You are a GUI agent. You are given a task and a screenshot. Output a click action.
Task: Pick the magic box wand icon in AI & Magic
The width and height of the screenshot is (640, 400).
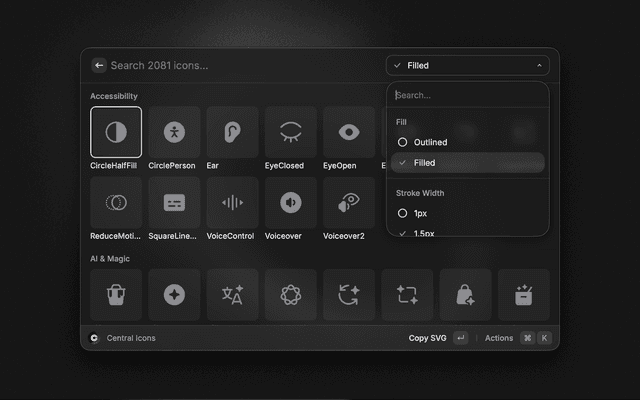[524, 295]
